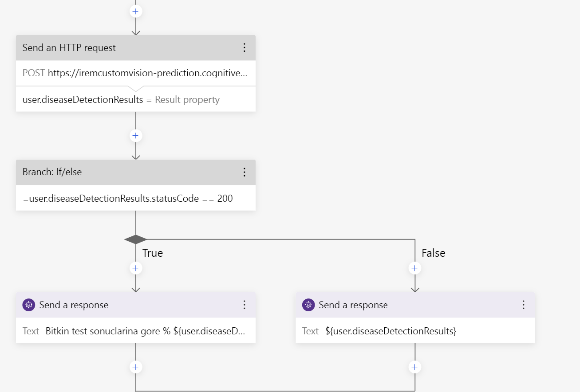This screenshot has width=580, height=392.
Task: Open the menu on the Branch: If/else node
Action: pos(245,172)
